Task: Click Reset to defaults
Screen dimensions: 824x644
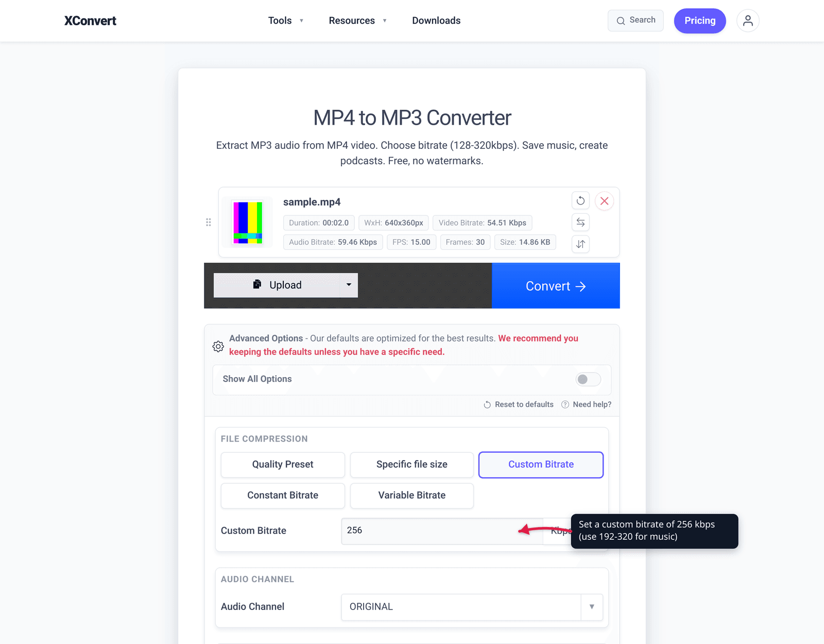Action: click(x=519, y=404)
